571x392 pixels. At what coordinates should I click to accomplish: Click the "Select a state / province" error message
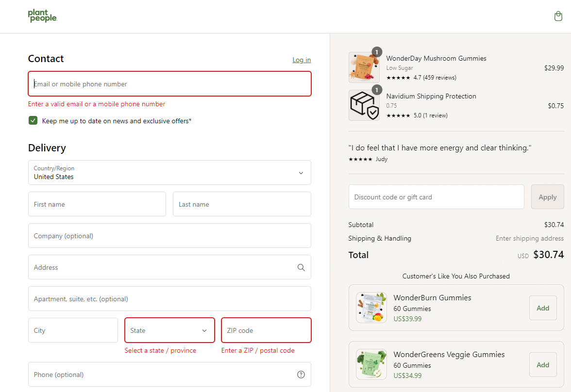[160, 350]
